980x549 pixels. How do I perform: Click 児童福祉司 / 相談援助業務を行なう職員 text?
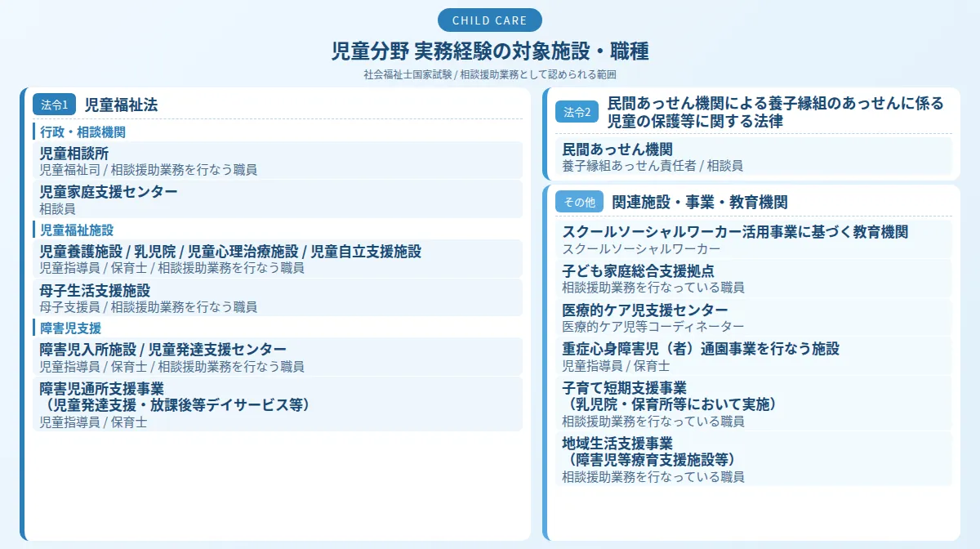click(x=149, y=170)
